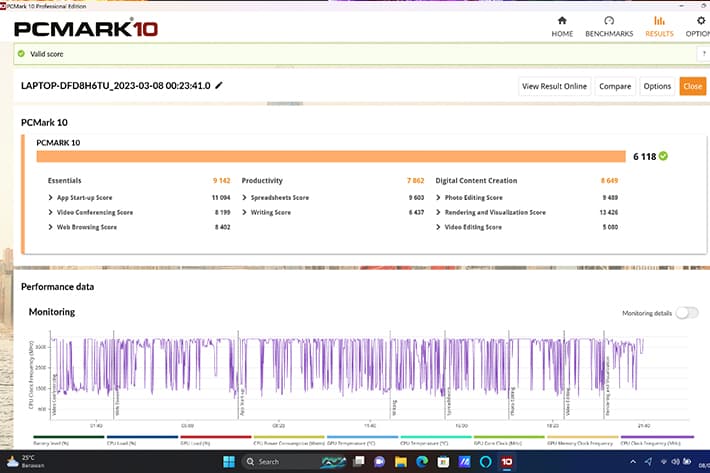Toggle Monitoring details switch

pyautogui.click(x=687, y=313)
